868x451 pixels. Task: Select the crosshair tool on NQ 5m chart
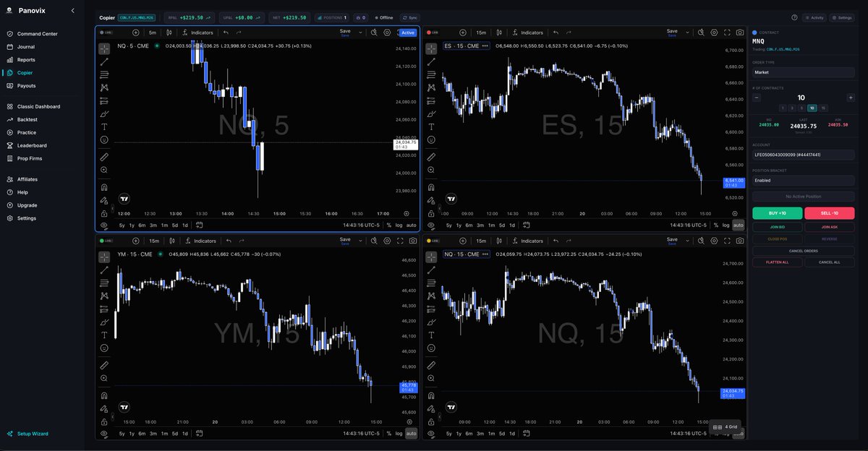point(104,49)
